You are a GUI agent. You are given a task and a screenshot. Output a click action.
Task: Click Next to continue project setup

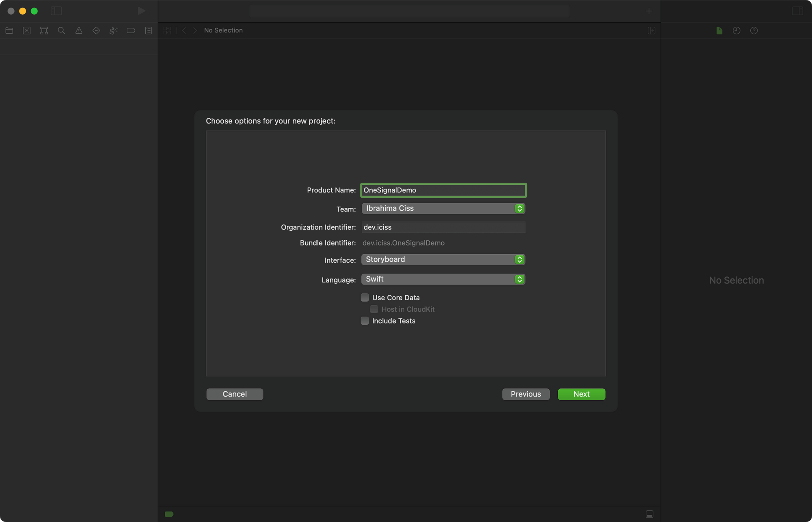tap(581, 394)
